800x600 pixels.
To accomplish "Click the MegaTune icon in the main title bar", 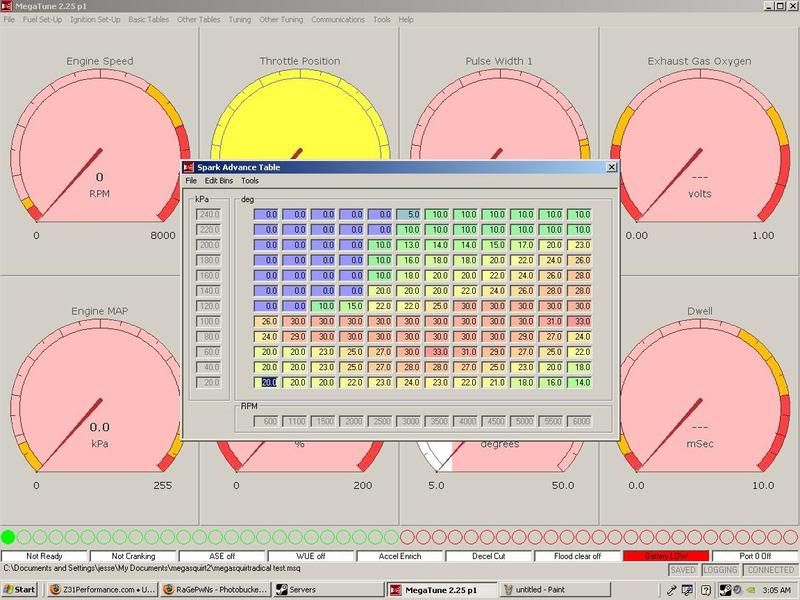I will click(x=7, y=6).
